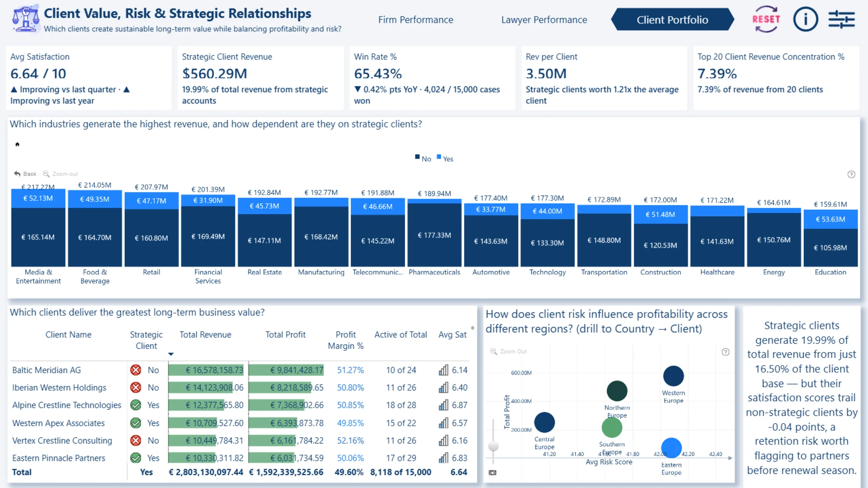Click the vertical zoom slider handle on scatter chart
This screenshot has height=488, width=868.
[493, 446]
